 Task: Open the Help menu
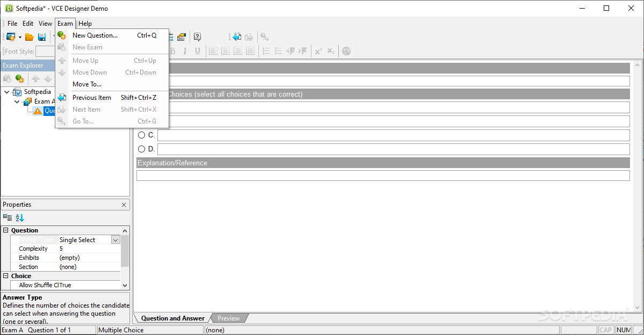(x=85, y=24)
